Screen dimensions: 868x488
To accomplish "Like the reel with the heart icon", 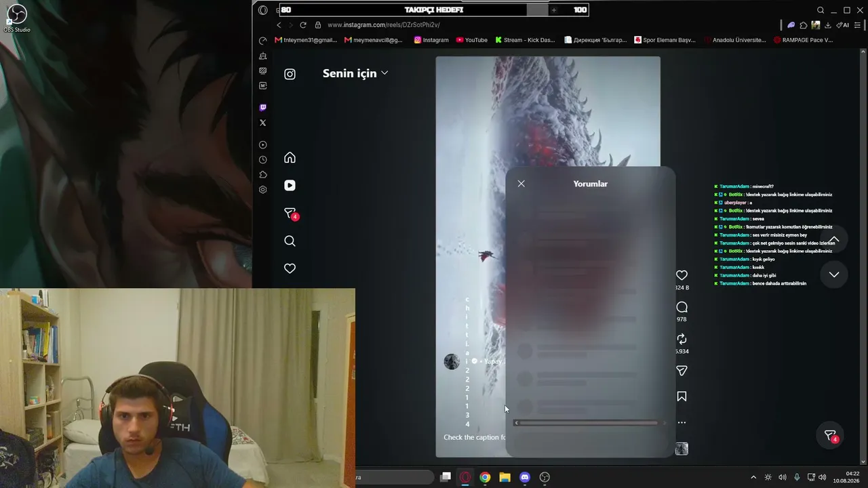I will tap(682, 275).
